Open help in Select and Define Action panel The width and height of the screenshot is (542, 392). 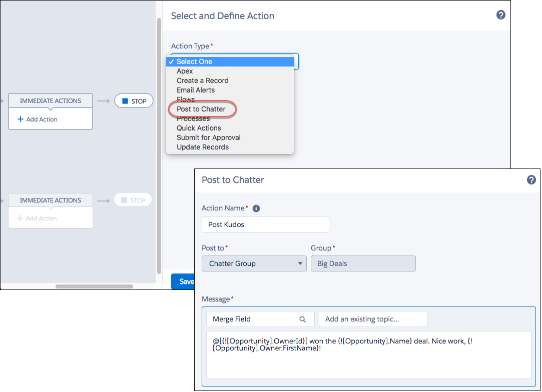pos(500,15)
